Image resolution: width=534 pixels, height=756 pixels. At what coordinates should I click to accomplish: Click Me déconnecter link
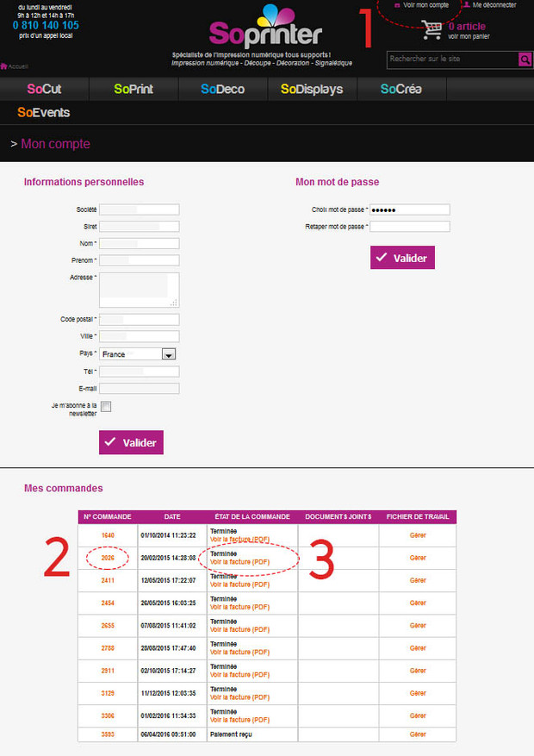[x=494, y=5]
